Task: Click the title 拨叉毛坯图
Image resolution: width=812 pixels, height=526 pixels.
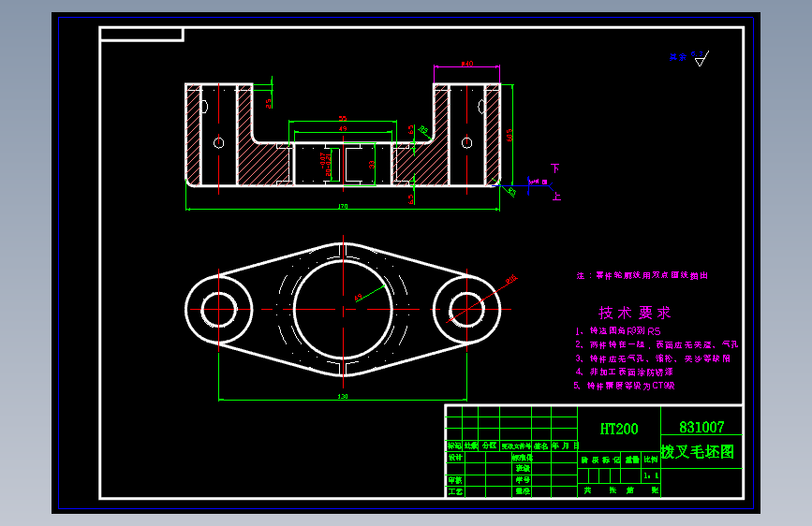Action: tap(698, 452)
